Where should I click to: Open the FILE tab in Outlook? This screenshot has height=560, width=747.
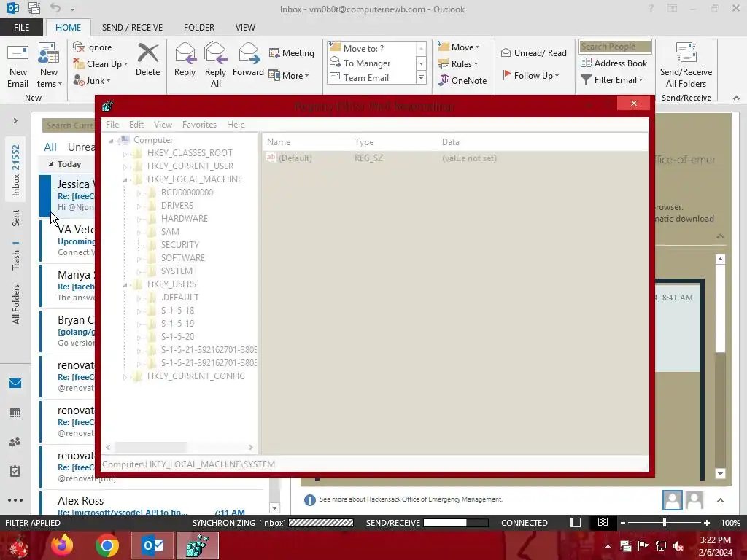coord(21,27)
